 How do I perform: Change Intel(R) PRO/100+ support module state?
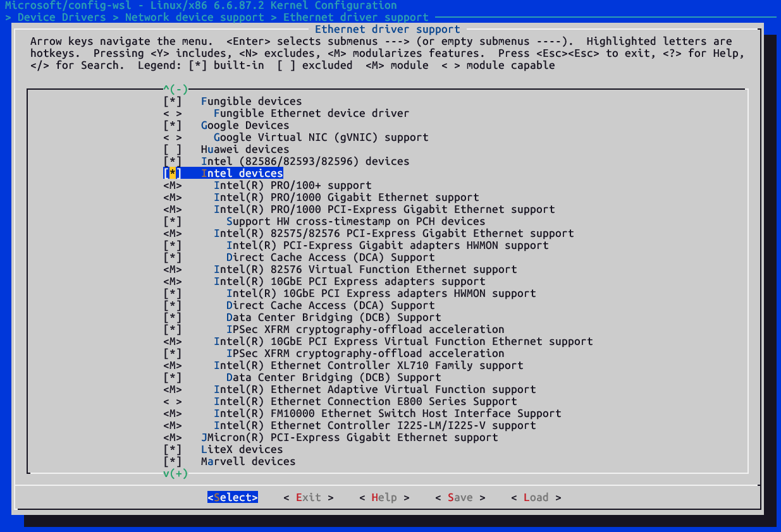pos(173,185)
